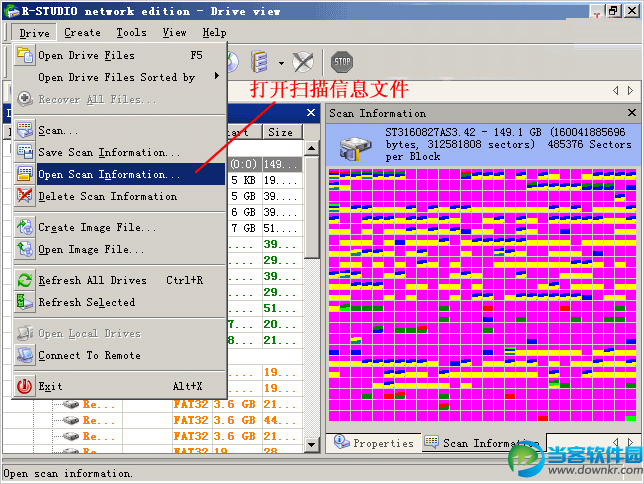Screen dimensions: 644x484
Task: Open the Tools menu
Action: click(131, 32)
